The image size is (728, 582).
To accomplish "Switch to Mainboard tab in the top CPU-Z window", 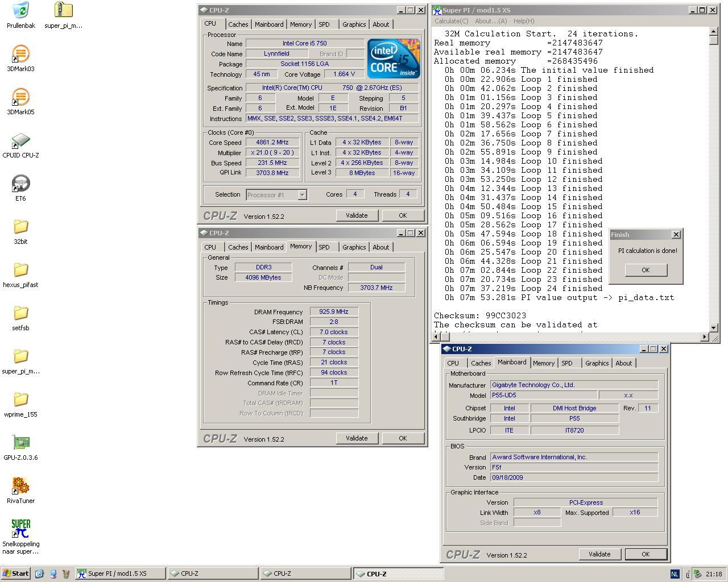I will pyautogui.click(x=268, y=24).
